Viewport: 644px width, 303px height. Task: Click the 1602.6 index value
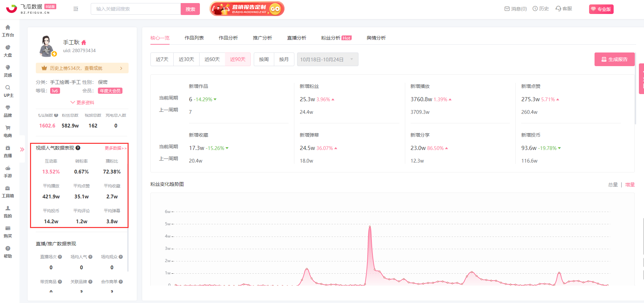pos(47,126)
